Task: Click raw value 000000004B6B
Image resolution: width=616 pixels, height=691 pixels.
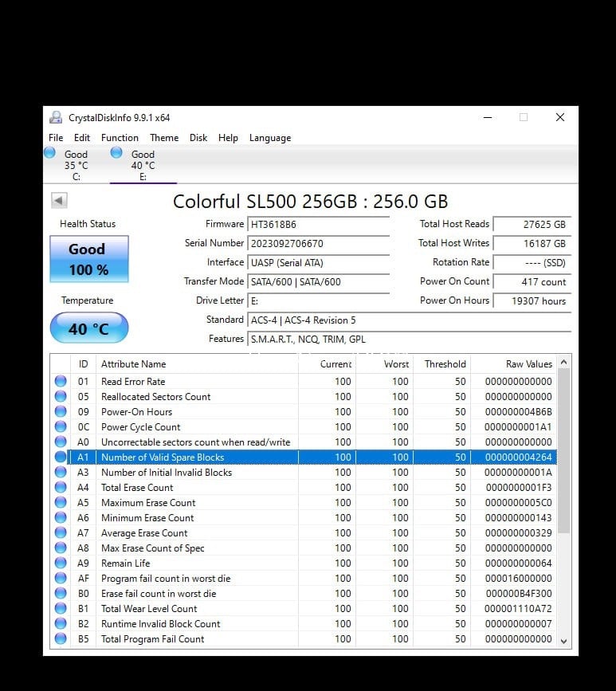Action: point(518,411)
